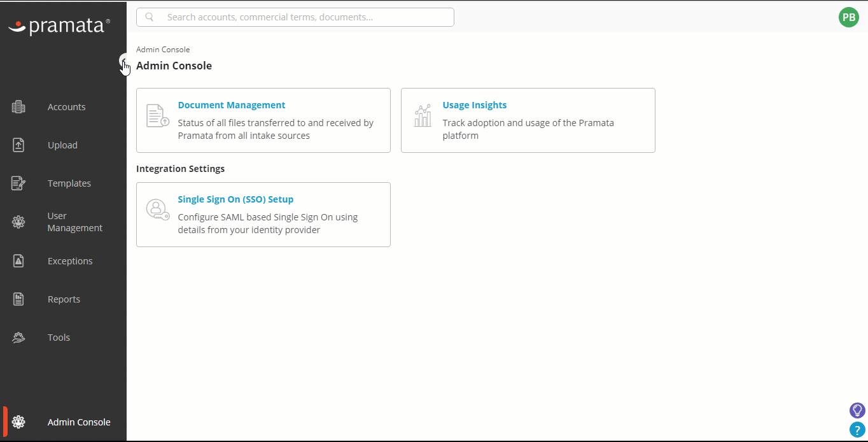Go to Templates in the sidebar
Screen dimensions: 868x442
(x=69, y=183)
